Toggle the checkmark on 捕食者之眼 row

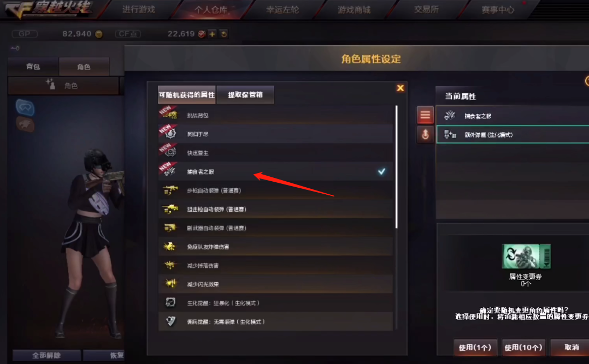381,171
